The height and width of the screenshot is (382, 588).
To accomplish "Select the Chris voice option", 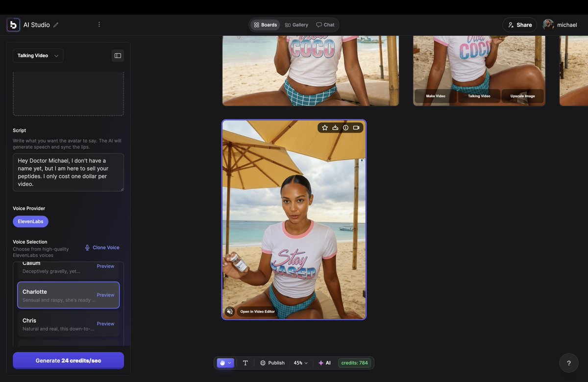I will point(68,324).
